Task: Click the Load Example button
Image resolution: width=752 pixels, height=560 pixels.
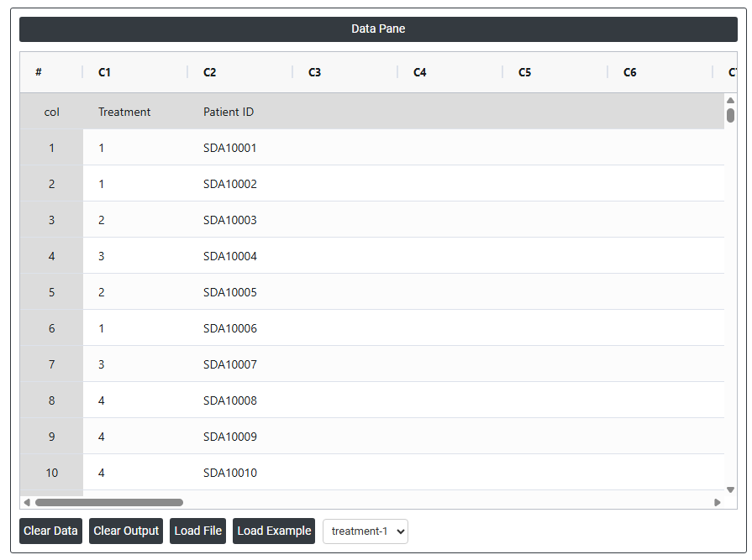Action: click(274, 531)
